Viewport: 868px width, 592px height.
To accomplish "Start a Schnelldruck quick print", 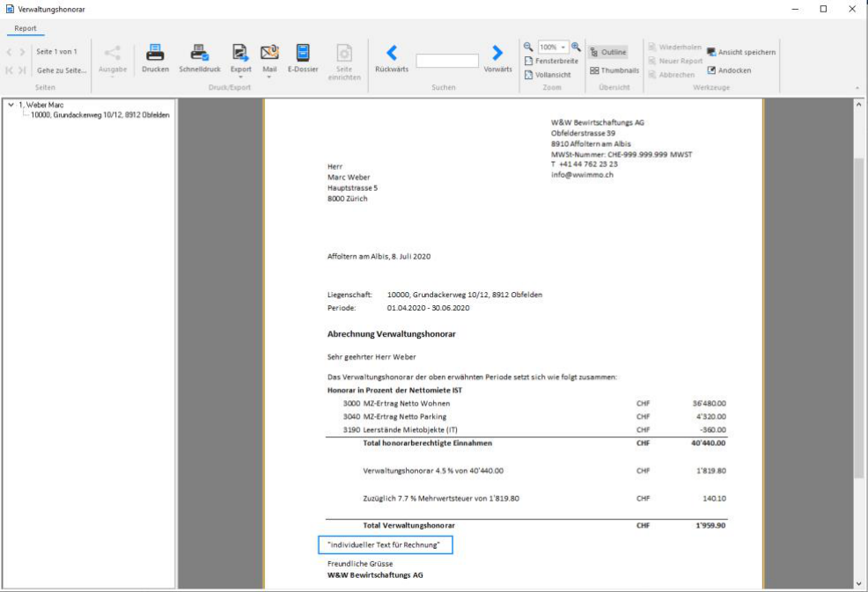I will (199, 58).
